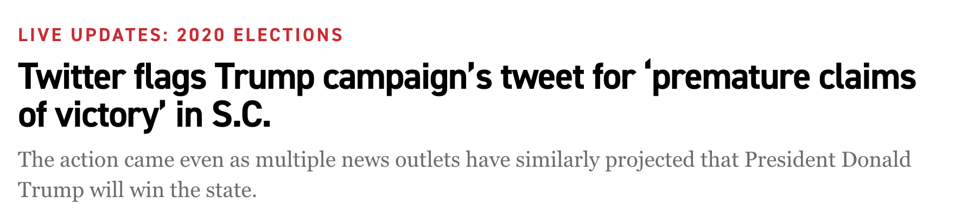Click "S.C." at the headline's end

pos(240,116)
